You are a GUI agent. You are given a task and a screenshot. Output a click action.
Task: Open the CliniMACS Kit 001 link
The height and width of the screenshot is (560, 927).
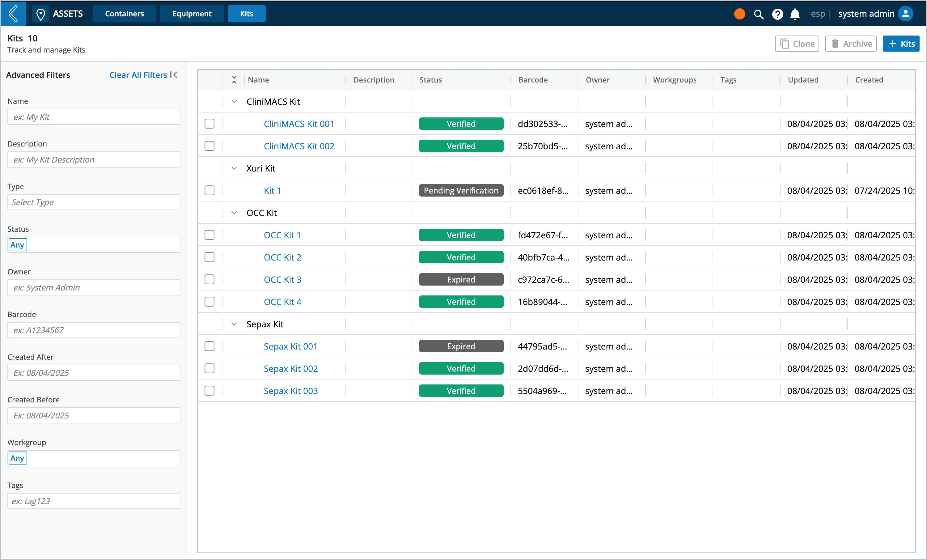[x=299, y=124]
